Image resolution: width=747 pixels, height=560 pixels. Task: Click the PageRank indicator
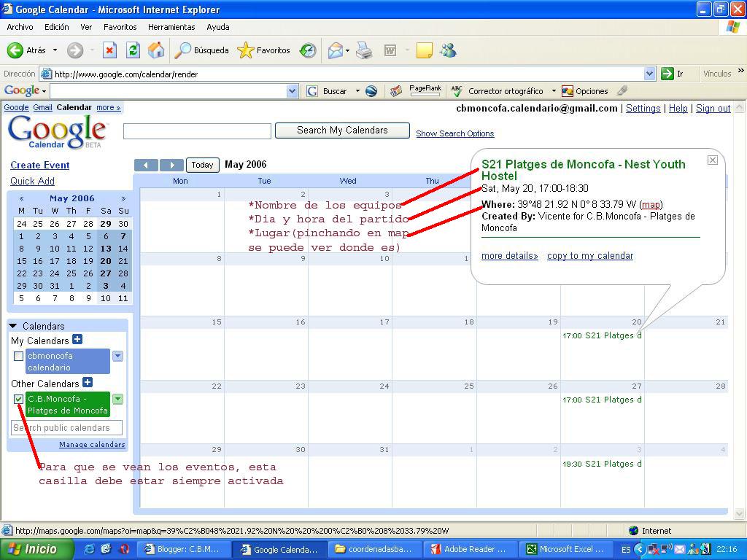pos(425,90)
